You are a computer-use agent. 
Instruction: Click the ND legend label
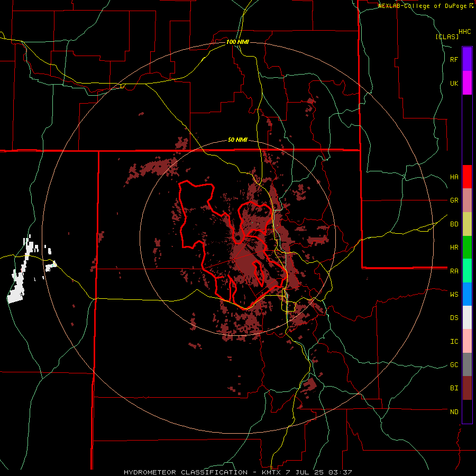(454, 412)
